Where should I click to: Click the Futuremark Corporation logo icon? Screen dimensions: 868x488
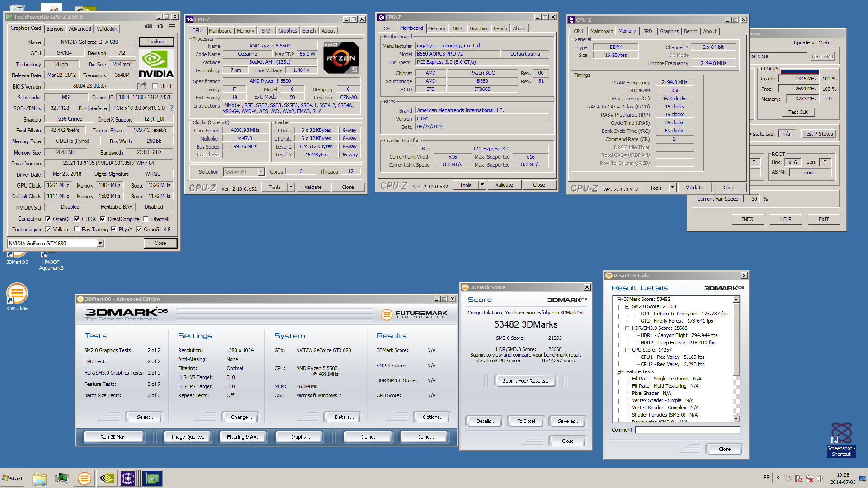[387, 314]
